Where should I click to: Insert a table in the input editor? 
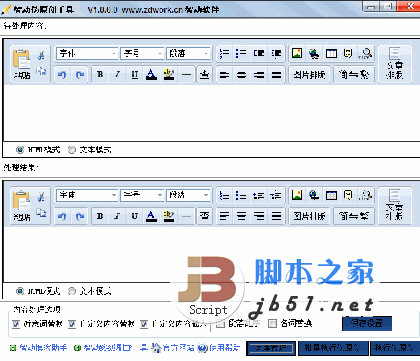(x=331, y=53)
